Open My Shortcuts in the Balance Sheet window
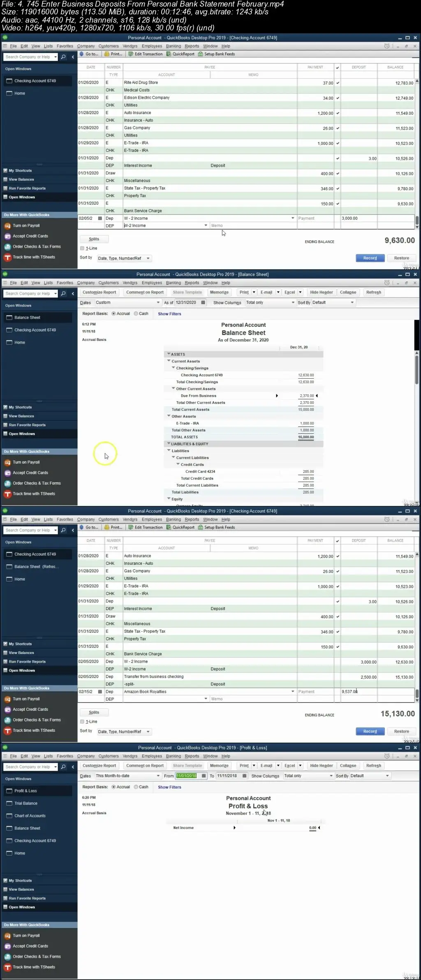The height and width of the screenshot is (980, 421). 20,407
